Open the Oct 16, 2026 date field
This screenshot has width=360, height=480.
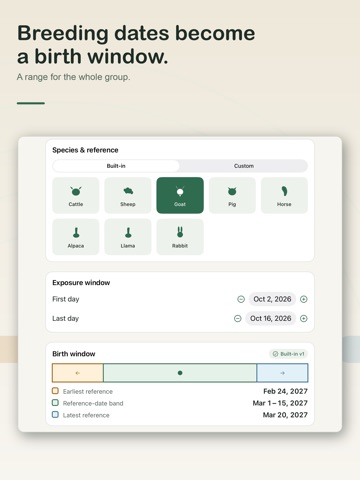click(x=271, y=319)
